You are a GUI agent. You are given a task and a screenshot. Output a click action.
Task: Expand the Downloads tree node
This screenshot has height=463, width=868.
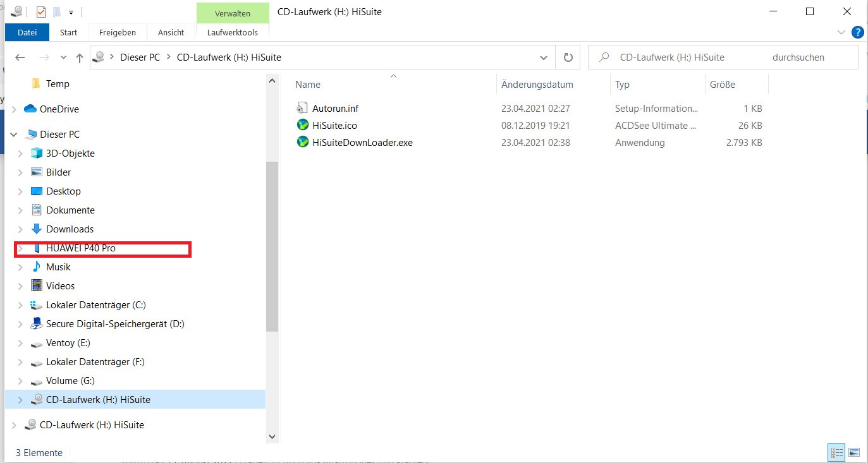pyautogui.click(x=20, y=229)
